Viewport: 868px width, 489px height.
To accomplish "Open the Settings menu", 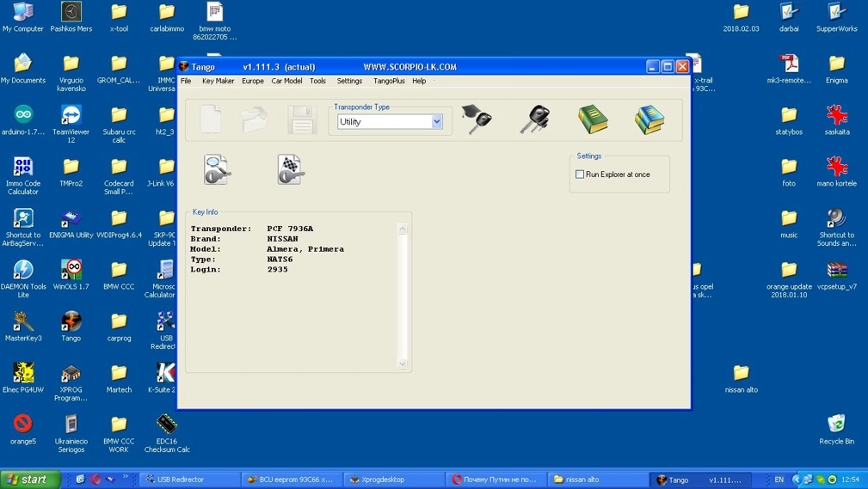I will [x=349, y=81].
